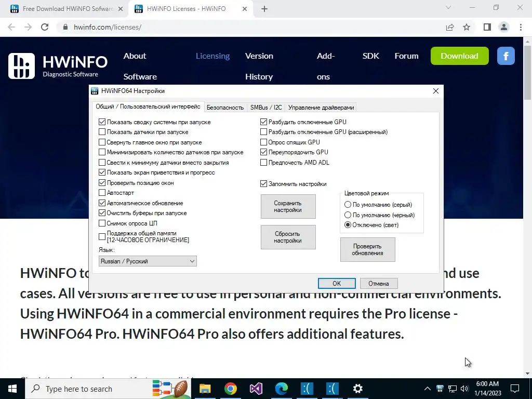
Task: Bookmark this page with the star icon
Action: pos(467,27)
